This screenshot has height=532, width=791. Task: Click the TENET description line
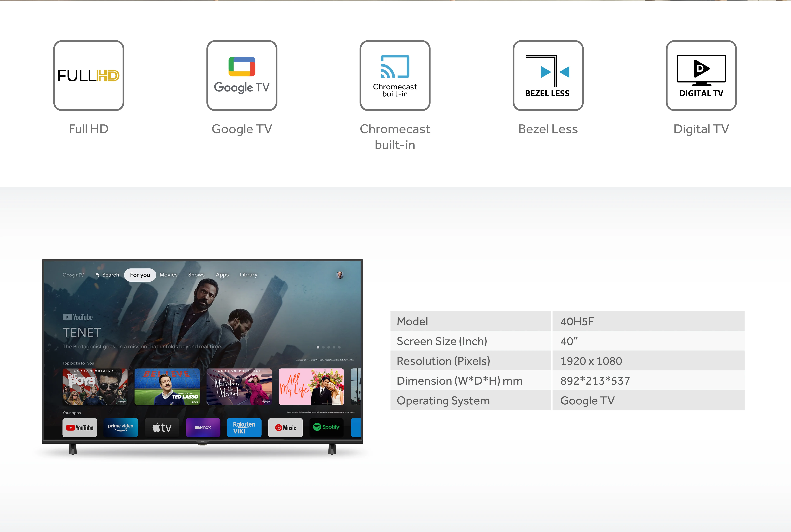click(x=142, y=346)
